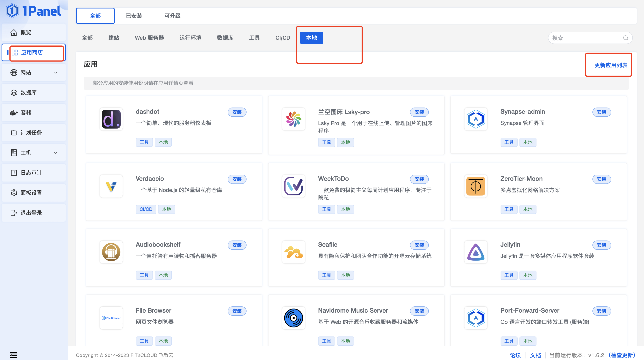Click the 更新应用列表 link

click(610, 65)
